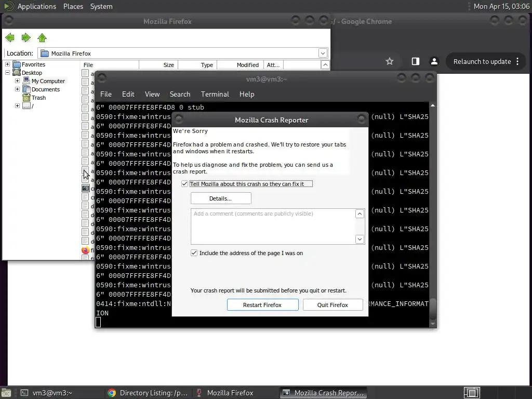Screen dimensions: 532x399
Task: Select Trash in the folder tree
Action: [38, 98]
